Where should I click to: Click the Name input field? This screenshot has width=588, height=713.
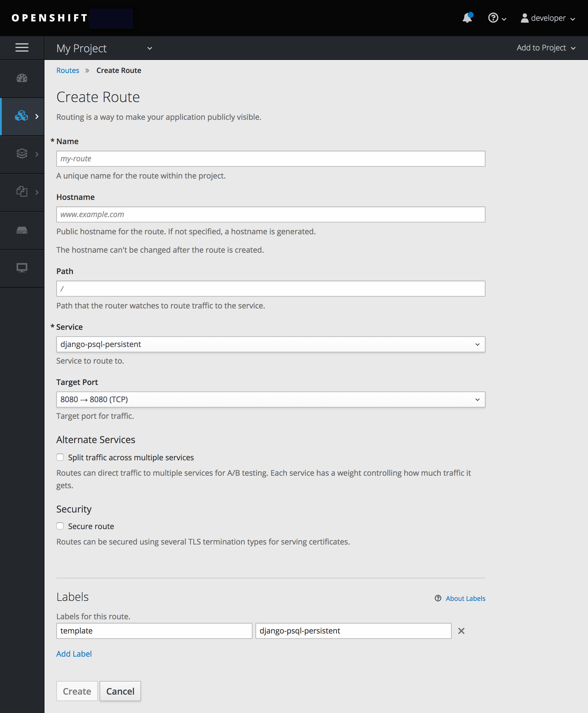(x=270, y=159)
